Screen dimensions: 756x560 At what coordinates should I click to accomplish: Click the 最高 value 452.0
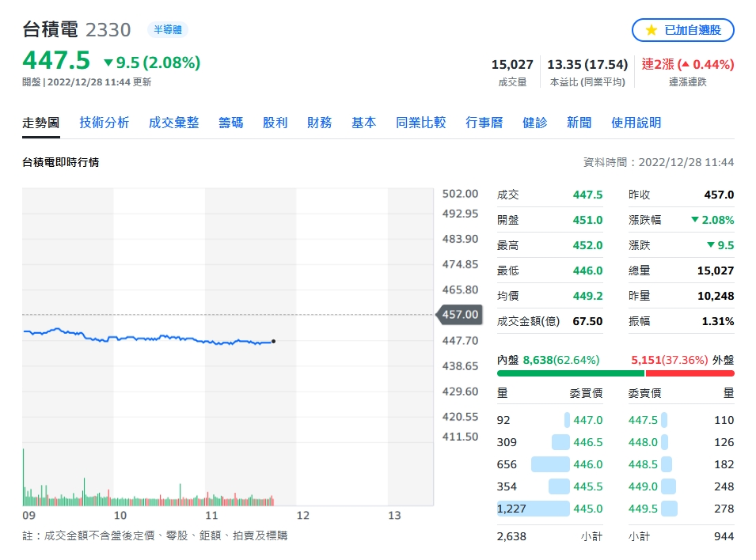click(x=587, y=245)
